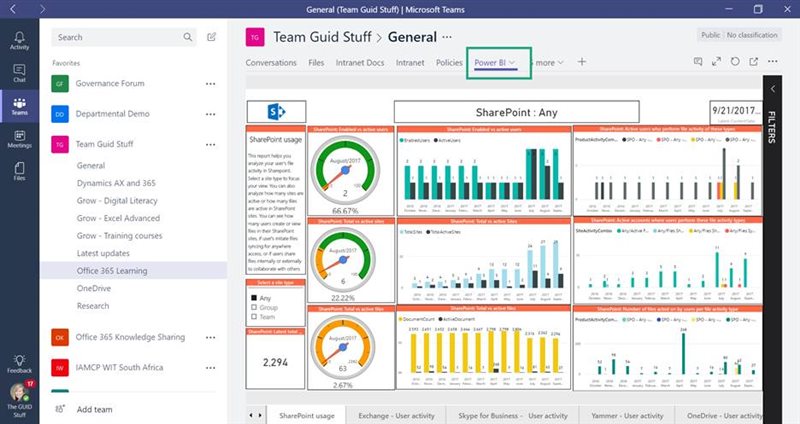Open the tab conversation icon

(x=698, y=62)
